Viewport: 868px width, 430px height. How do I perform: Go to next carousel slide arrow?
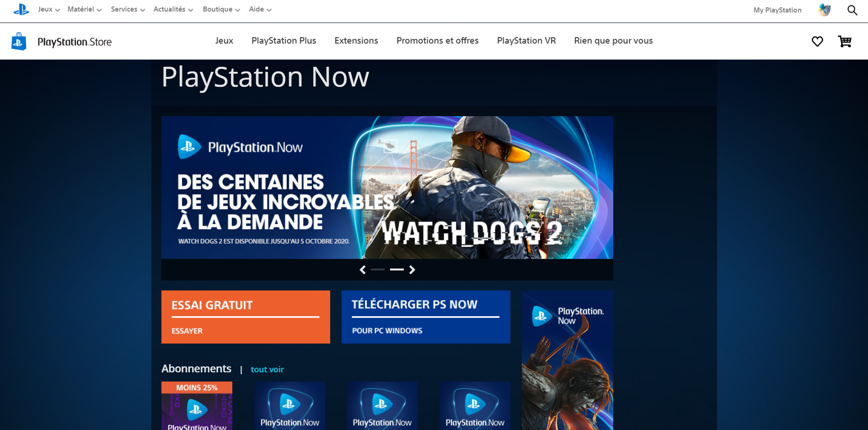click(412, 270)
